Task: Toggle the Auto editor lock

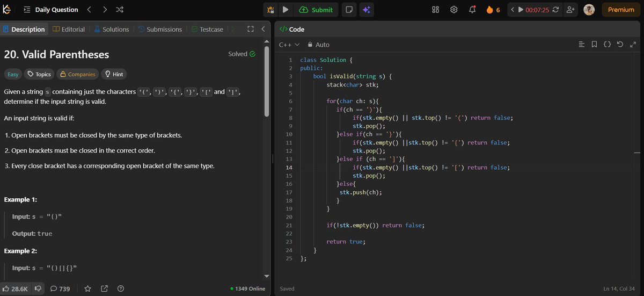Action: tap(319, 45)
